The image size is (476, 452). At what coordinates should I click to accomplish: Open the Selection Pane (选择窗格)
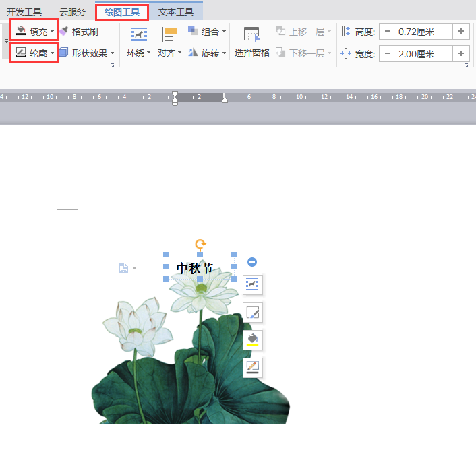251,42
